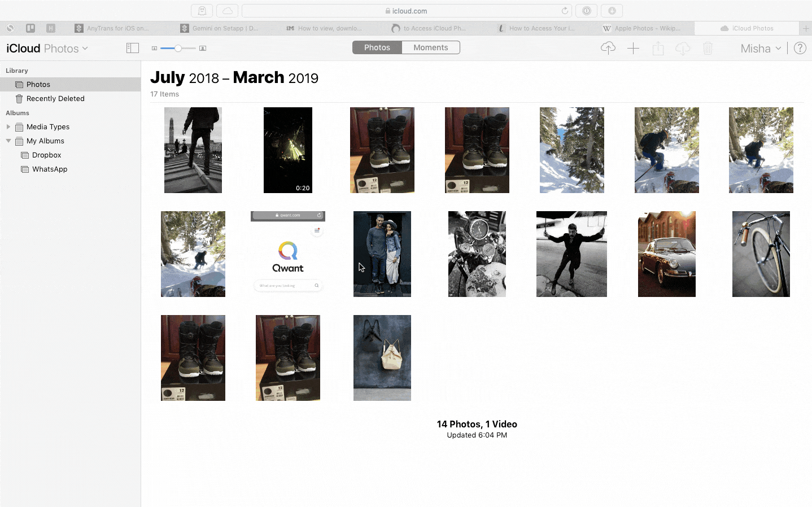Collapse the My Albums section
The height and width of the screenshot is (507, 812).
pyautogui.click(x=8, y=141)
